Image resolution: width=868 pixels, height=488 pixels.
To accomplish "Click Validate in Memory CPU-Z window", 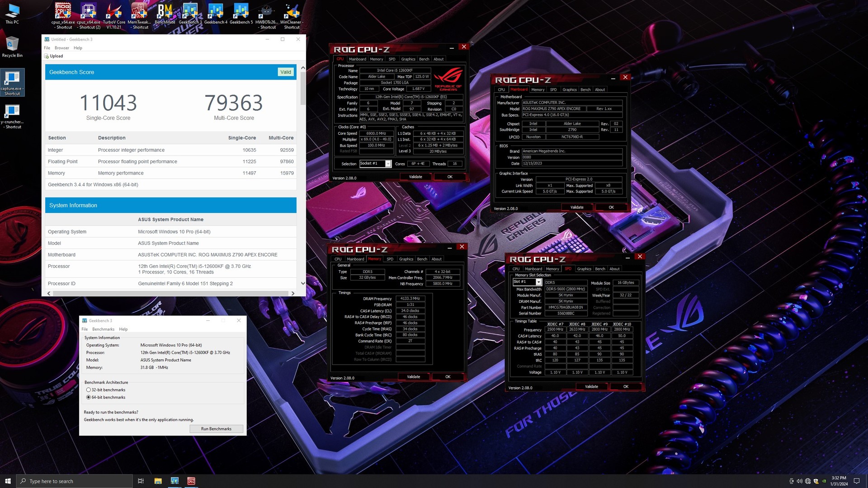I will click(x=414, y=377).
